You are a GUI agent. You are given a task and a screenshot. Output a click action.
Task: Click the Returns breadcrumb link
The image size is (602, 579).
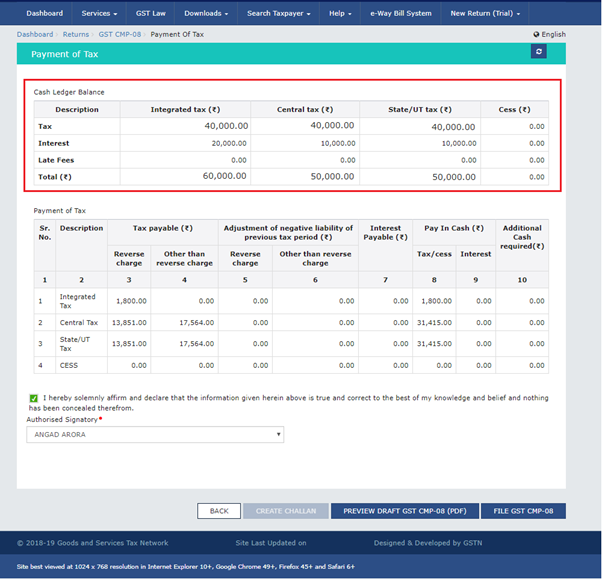(76, 34)
